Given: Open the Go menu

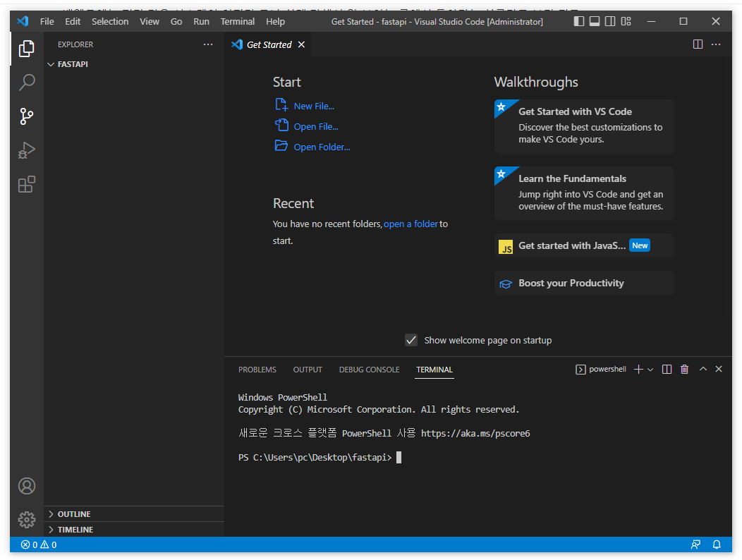Looking at the screenshot, I should tap(176, 21).
